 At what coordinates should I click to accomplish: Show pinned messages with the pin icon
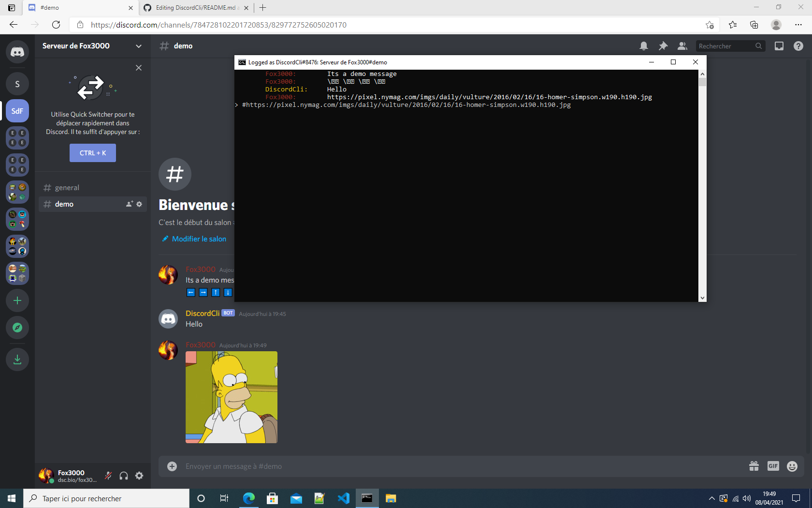click(x=663, y=45)
